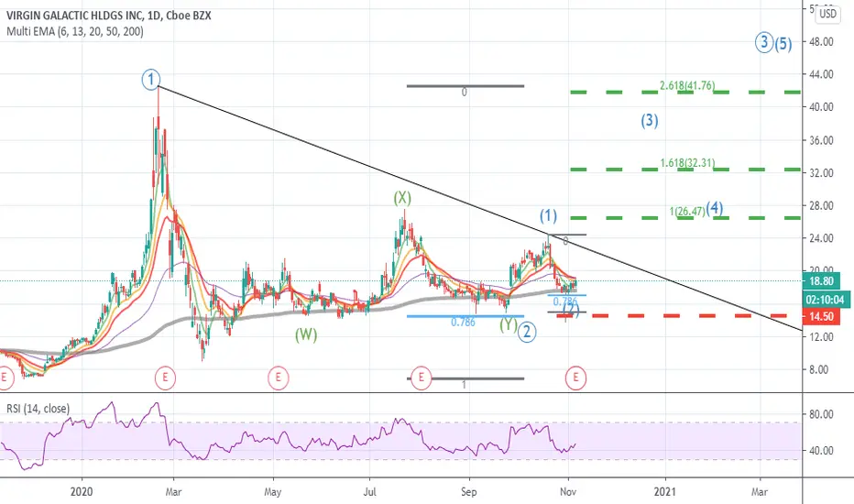This screenshot has height=504, width=854.
Task: Select the circled 1 wave label at the peak
Action: coord(150,80)
